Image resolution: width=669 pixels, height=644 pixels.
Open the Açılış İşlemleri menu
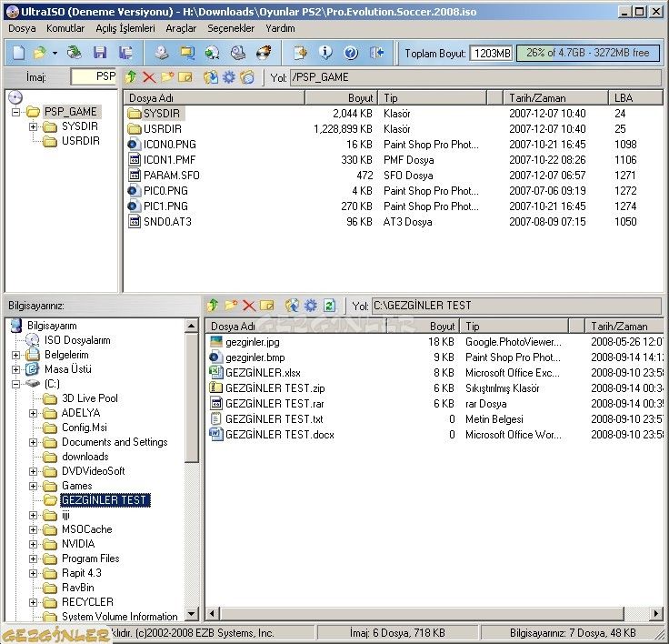coord(125,28)
